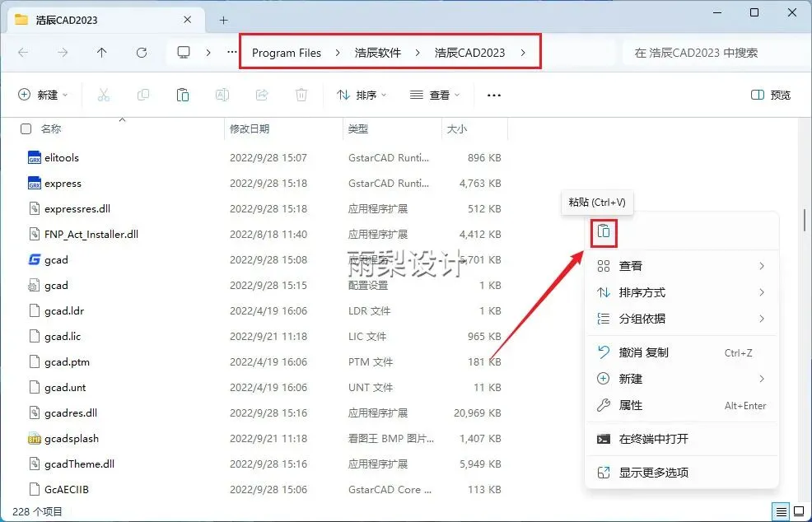This screenshot has width=812, height=522.
Task: Choose 撤消 复制 in context menu
Action: click(682, 352)
